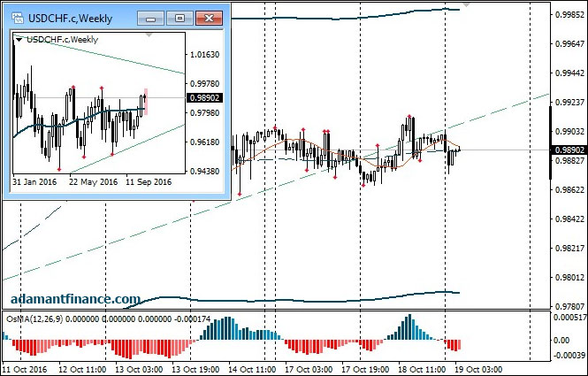
Task: Click the 12 Oct 11:00 time axis label
Action: click(x=82, y=369)
